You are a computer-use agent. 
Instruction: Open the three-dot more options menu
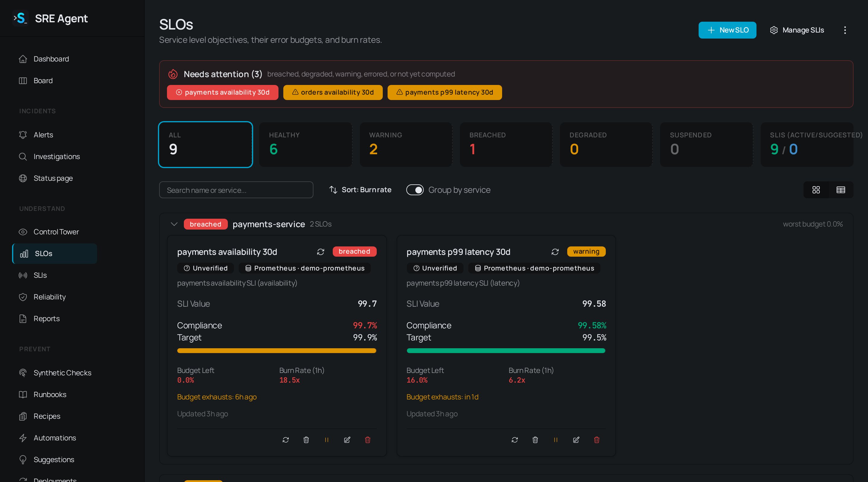point(845,30)
